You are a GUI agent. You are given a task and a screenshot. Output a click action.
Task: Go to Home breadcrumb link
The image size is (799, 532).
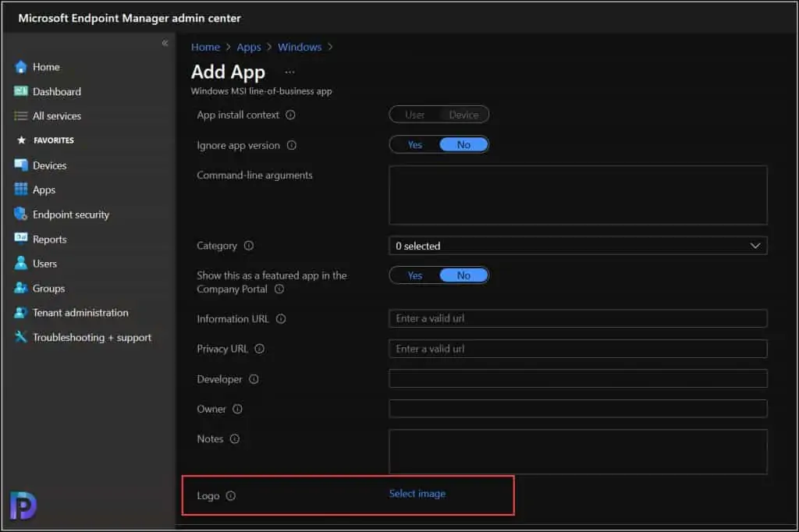[x=205, y=47]
